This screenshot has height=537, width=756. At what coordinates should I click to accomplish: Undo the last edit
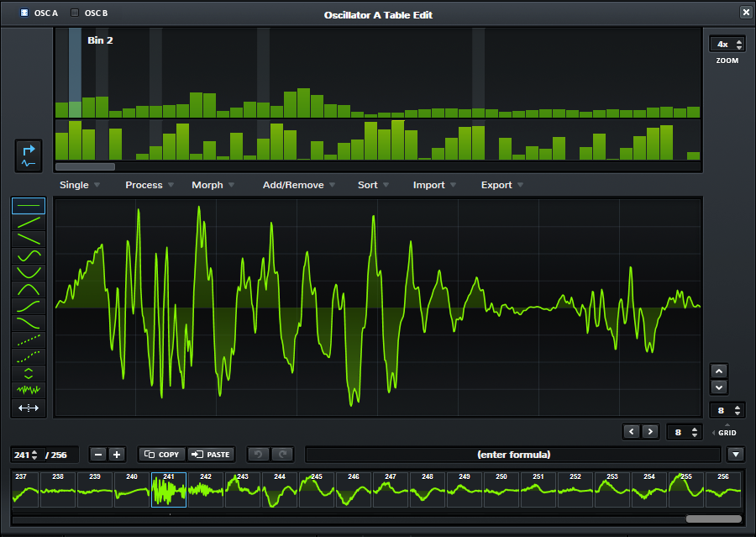259,454
